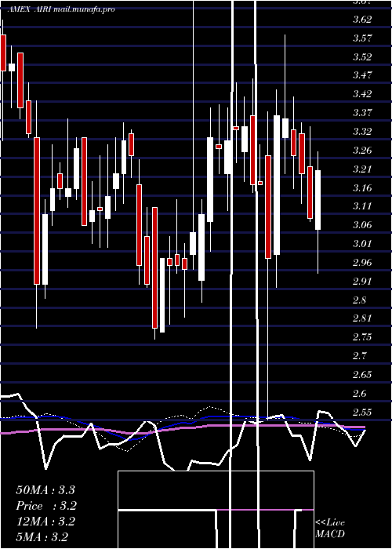
Task: Select the 2.65 price axis label
Action: tap(362, 375)
